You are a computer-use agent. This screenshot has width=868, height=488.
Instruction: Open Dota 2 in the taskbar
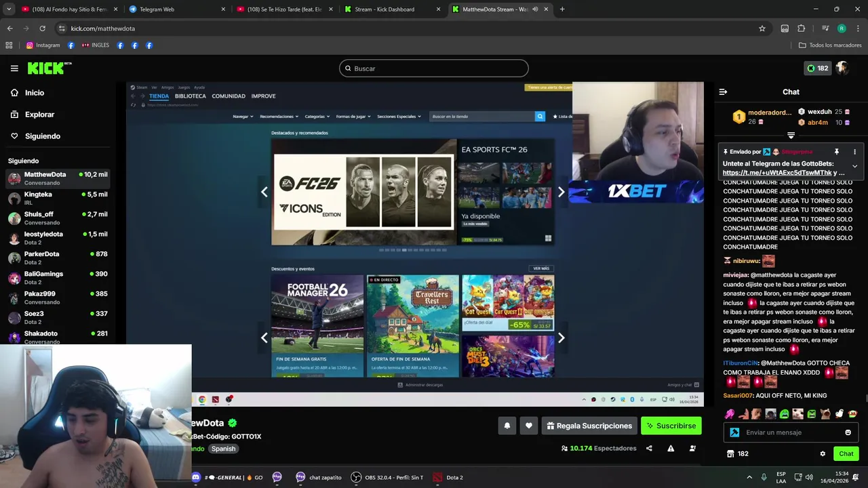coord(448,477)
